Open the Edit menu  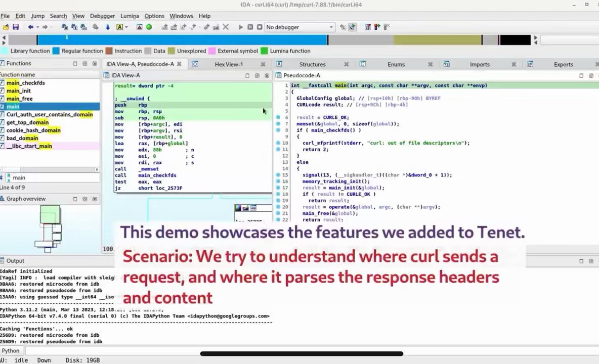tap(20, 16)
